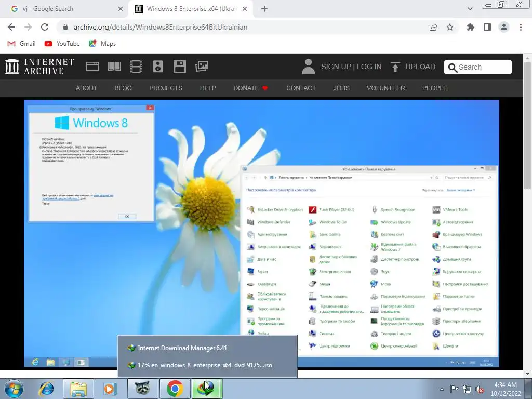Viewport: 532px width, 399px height.
Task: Open the Internet Archive software floppy icon
Action: coord(179,66)
